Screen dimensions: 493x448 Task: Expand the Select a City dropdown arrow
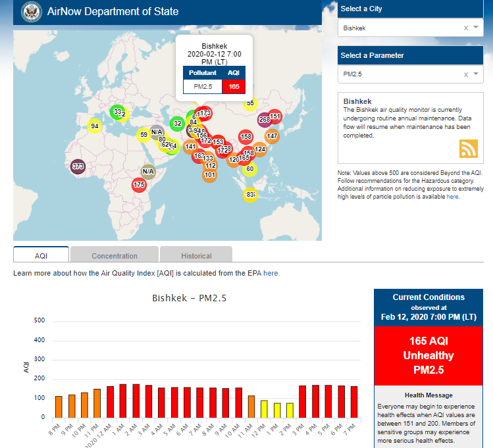pyautogui.click(x=476, y=28)
